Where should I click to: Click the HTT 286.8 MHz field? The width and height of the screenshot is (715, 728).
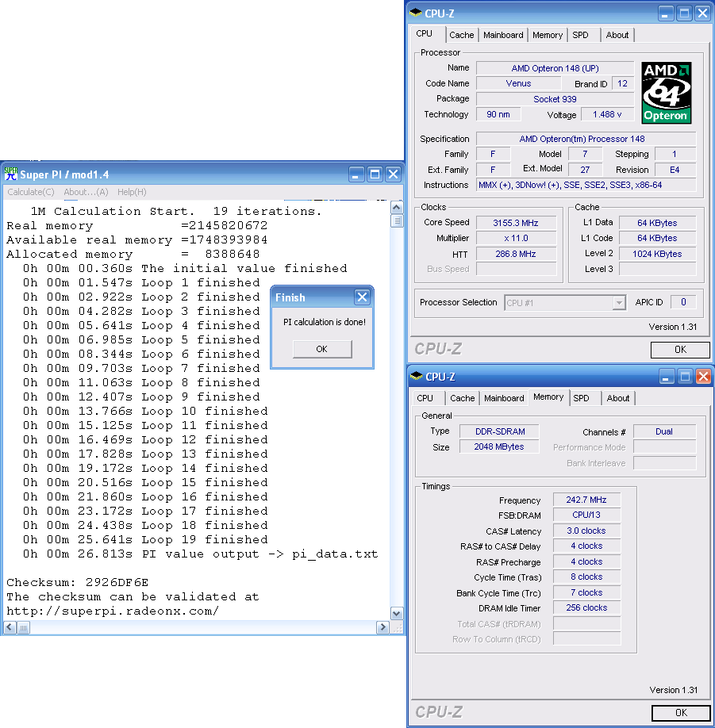pos(516,254)
